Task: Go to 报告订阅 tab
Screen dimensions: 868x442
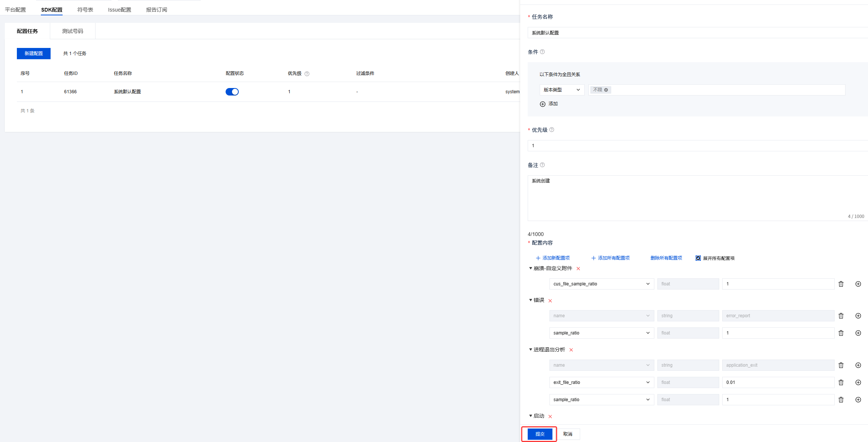Action: coord(157,10)
